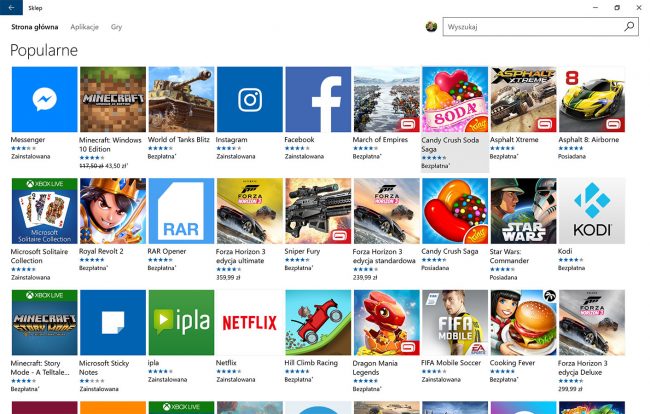Switch to Strona główna tab
The image size is (650, 414).
pos(34,27)
